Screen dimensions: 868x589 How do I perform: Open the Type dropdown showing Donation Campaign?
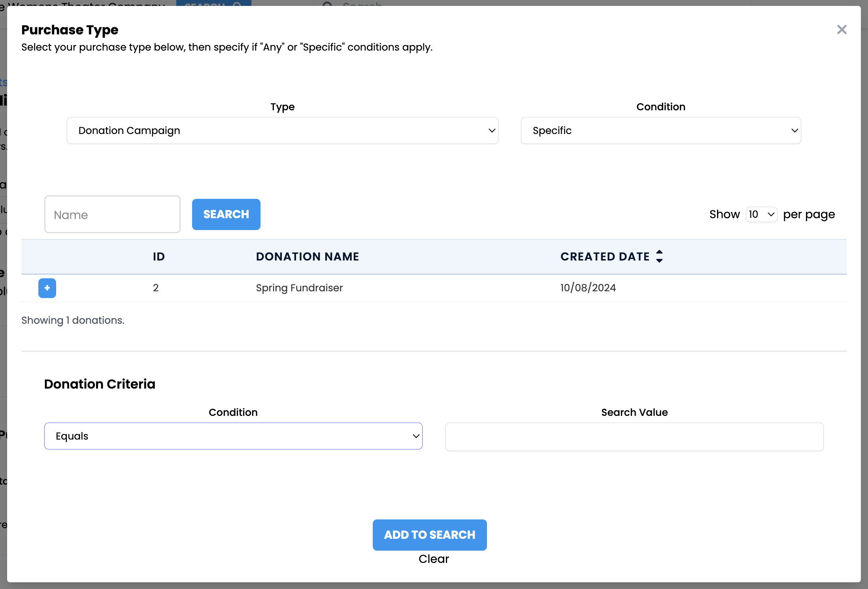282,130
